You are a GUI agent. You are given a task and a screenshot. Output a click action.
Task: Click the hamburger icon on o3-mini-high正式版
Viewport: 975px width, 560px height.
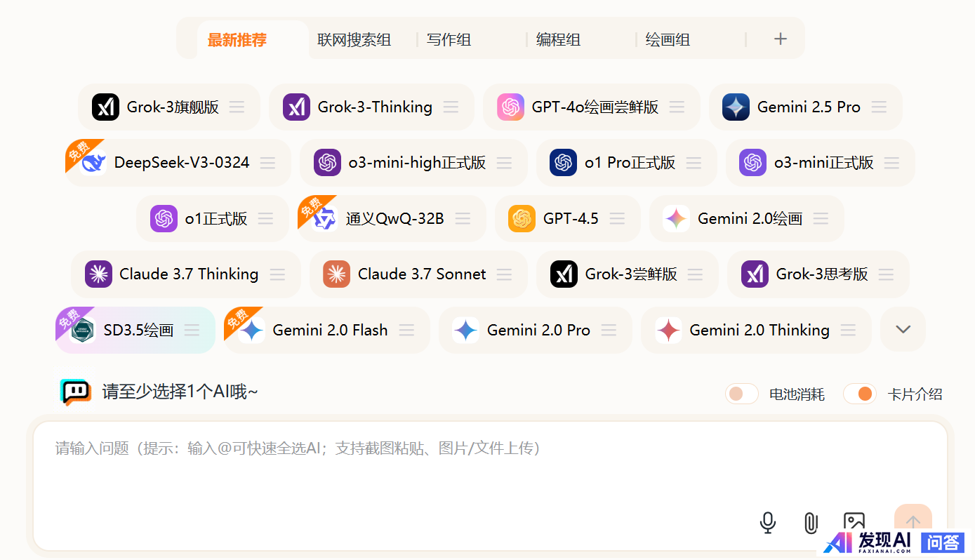[504, 163]
